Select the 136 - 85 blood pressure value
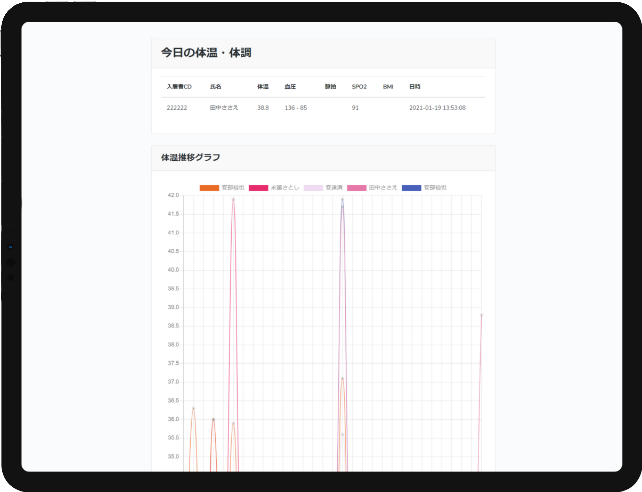642x492 pixels. tap(296, 107)
